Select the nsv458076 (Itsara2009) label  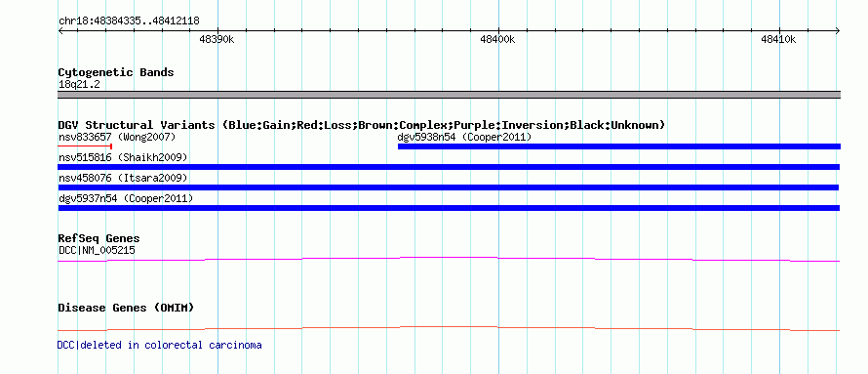(x=123, y=179)
